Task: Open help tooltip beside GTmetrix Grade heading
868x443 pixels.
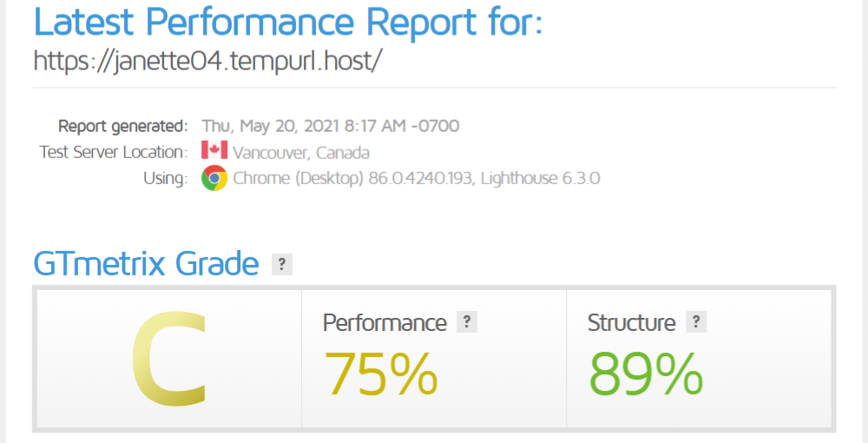Action: pyautogui.click(x=281, y=264)
